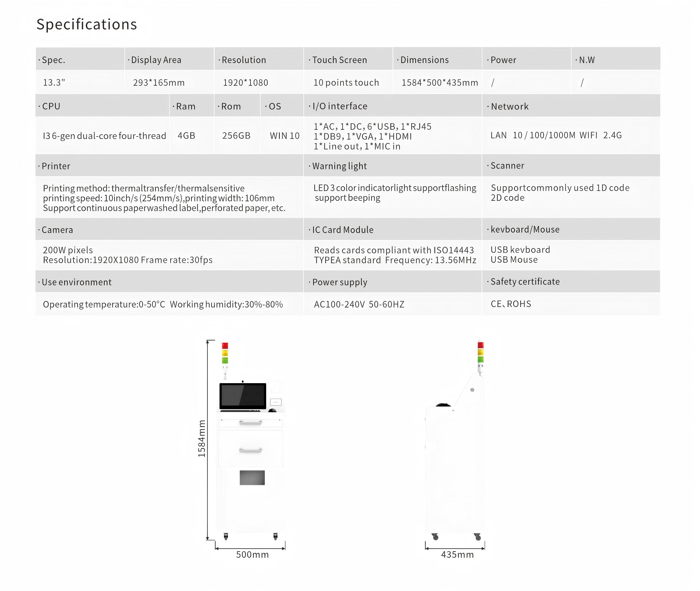Click the Printer section header
Viewport: 700px width, 591px height.
[x=169, y=166]
